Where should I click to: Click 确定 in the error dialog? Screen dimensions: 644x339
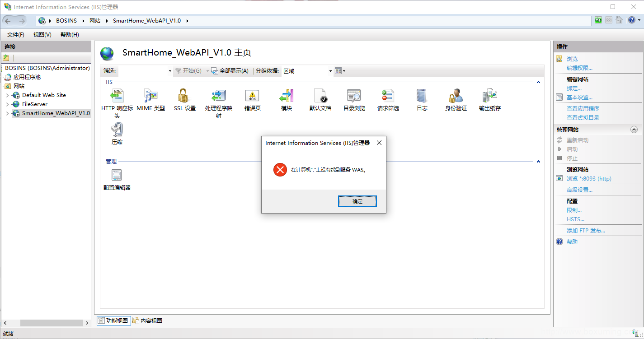coord(357,201)
